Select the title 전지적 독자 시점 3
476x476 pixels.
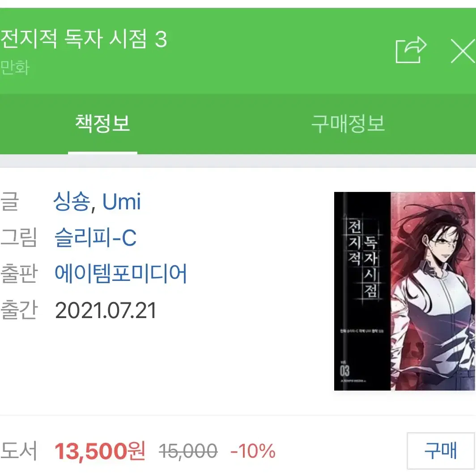click(84, 38)
